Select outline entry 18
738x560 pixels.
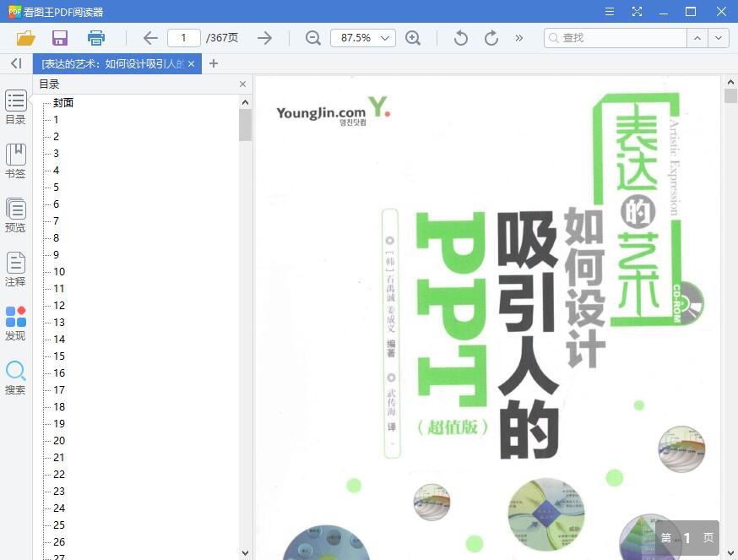(x=59, y=406)
